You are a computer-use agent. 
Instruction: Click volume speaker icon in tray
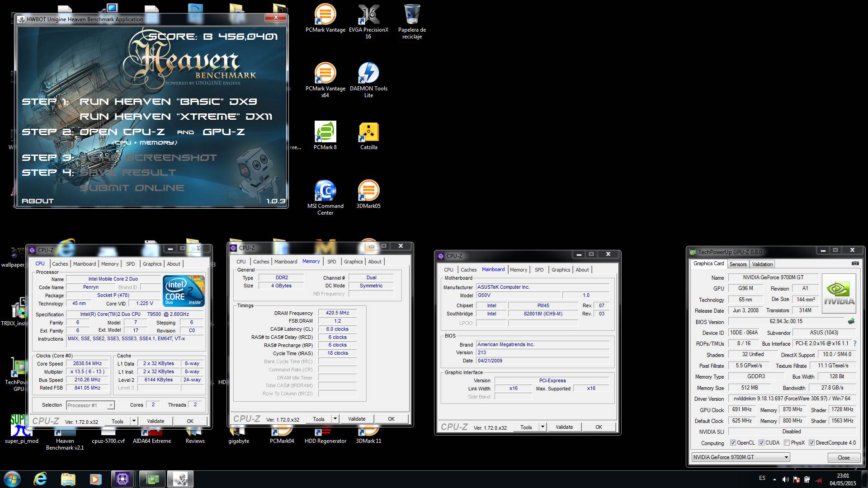[786, 479]
